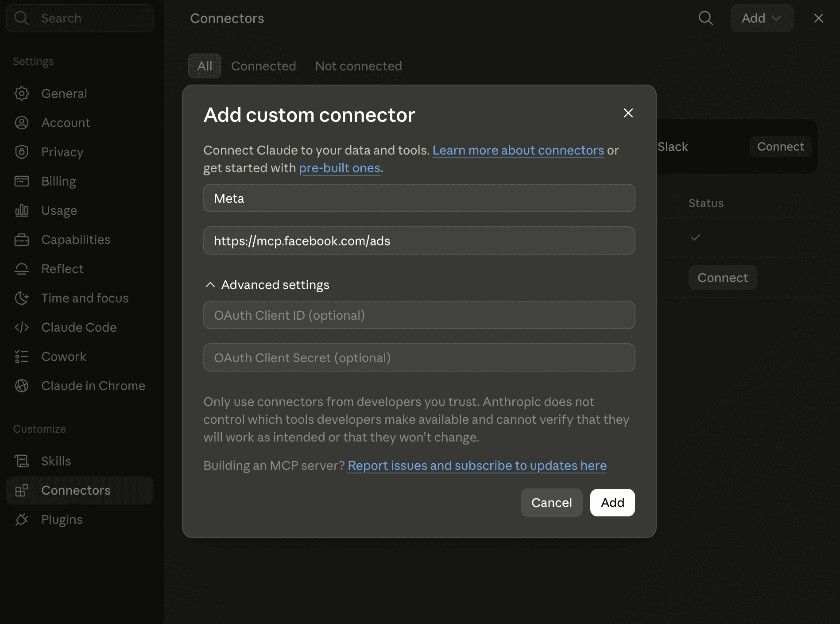Click the OAuth Client Secret field

[419, 357]
